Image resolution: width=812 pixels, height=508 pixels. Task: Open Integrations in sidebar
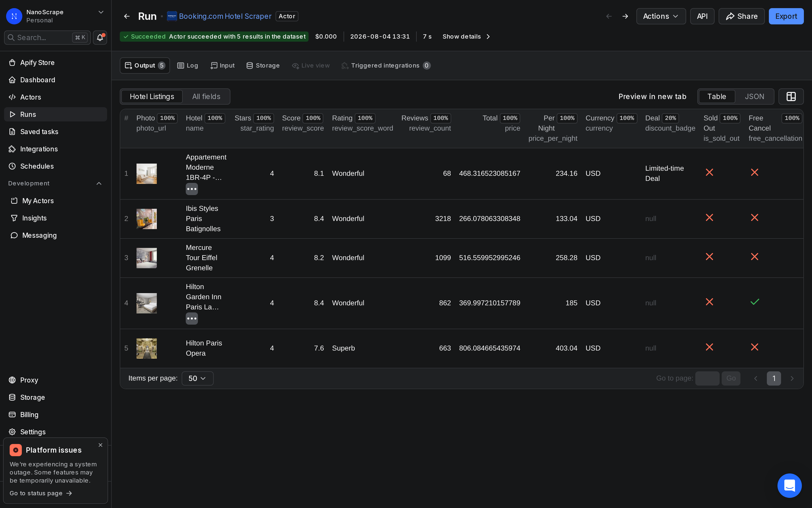55,149
